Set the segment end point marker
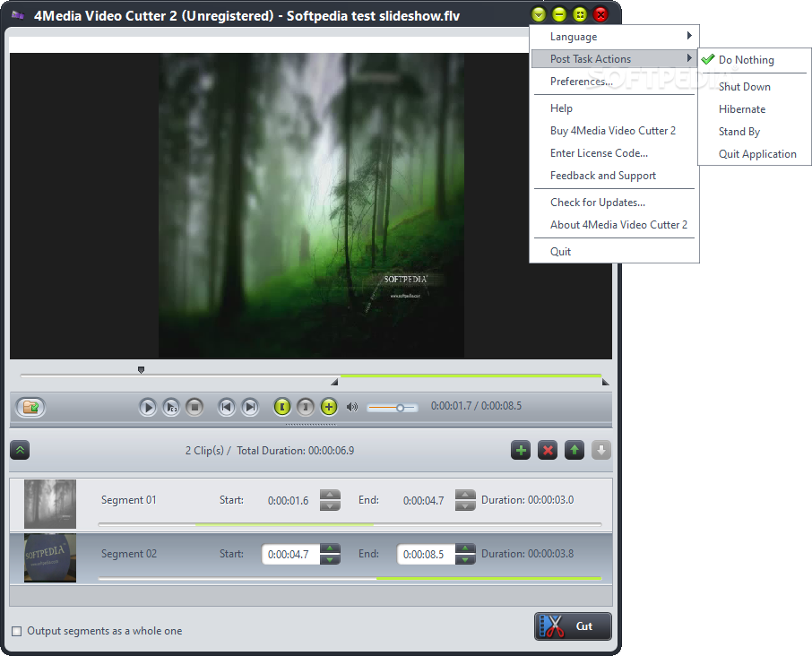 click(306, 407)
